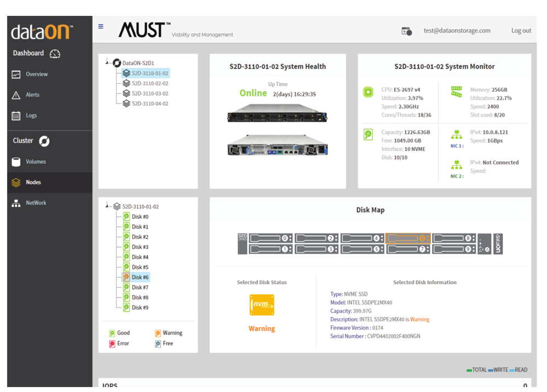Click the WRITE chart legend entry

(x=498, y=370)
